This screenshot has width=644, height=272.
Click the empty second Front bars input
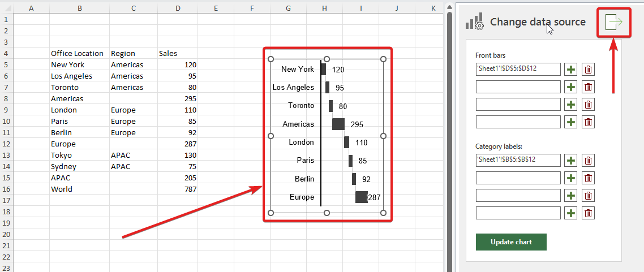pyautogui.click(x=518, y=87)
